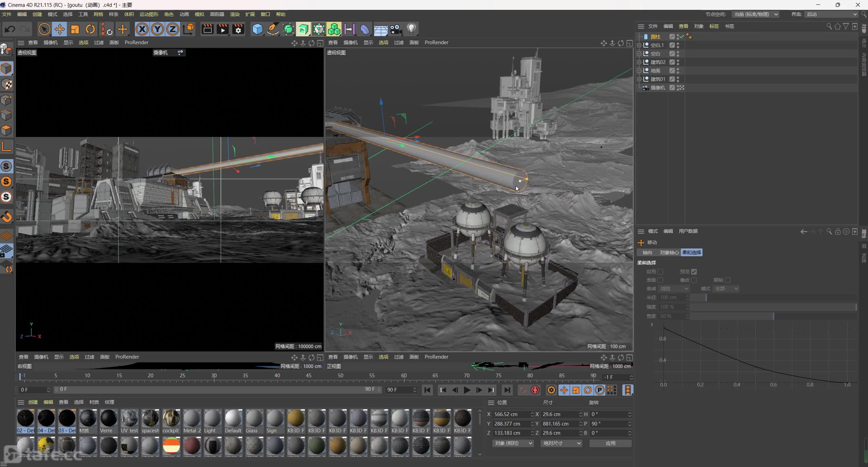Toggle the Z axis lock
The height and width of the screenshot is (467, 868).
tap(173, 29)
